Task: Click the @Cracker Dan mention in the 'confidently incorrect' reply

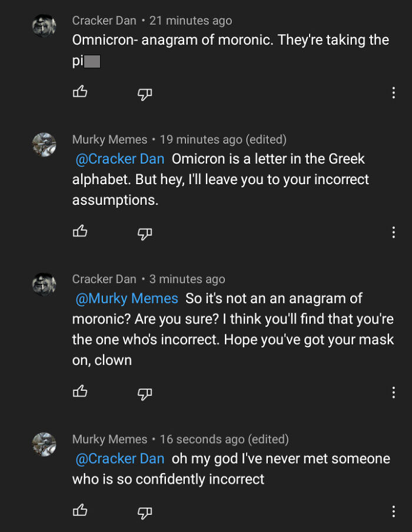Action: tap(120, 458)
